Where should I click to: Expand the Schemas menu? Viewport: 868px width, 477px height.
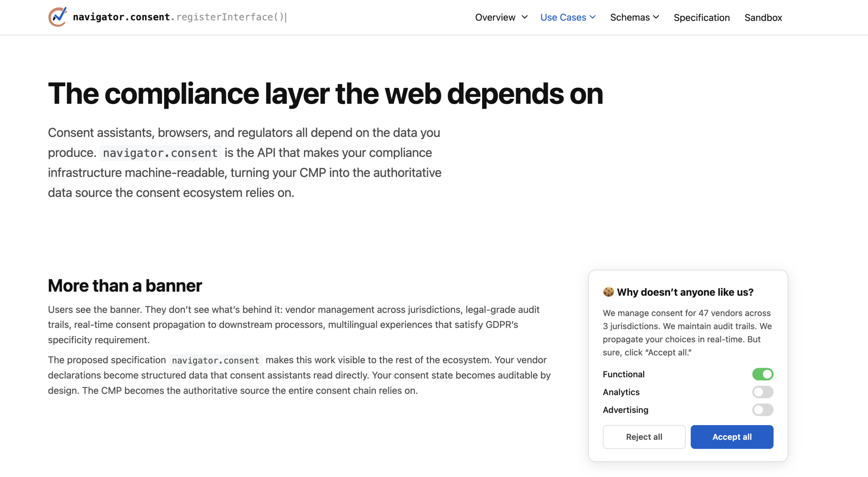(x=630, y=17)
